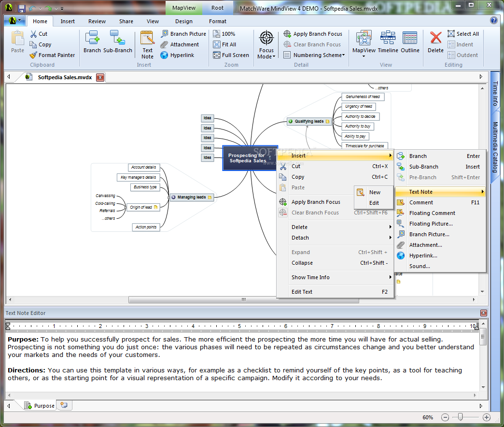Screen dimensions: 504x427
Task: Set zoom to 100% in ribbon
Action: click(x=224, y=34)
